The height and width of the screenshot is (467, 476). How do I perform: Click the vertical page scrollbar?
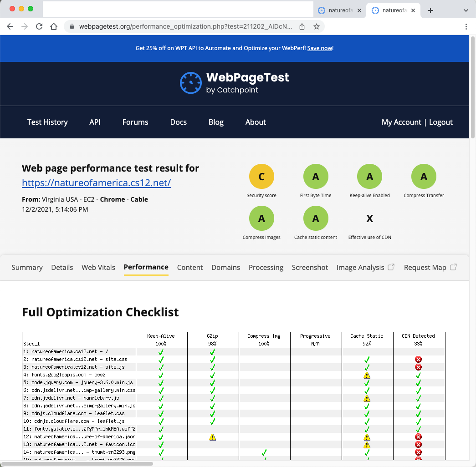click(472, 87)
